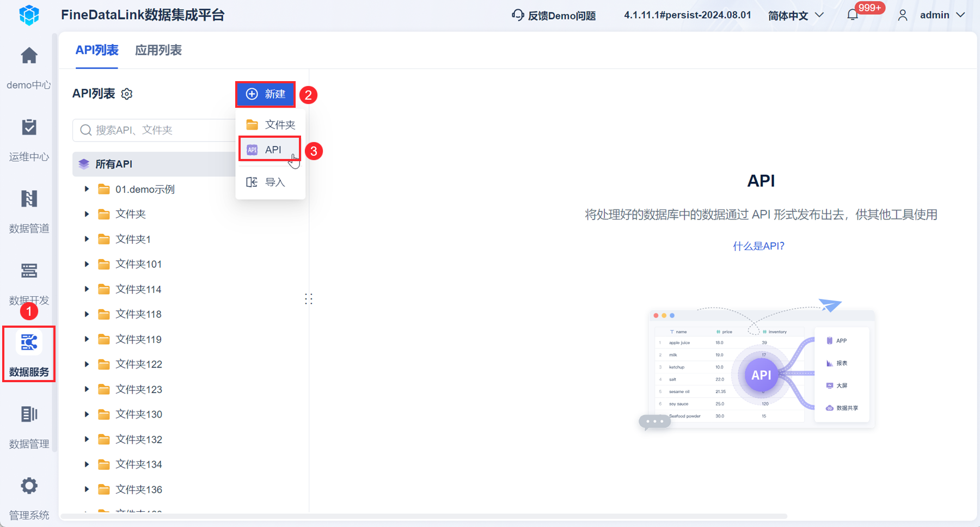
Task: Select the 文件夹136 tree row label
Action: (x=139, y=489)
